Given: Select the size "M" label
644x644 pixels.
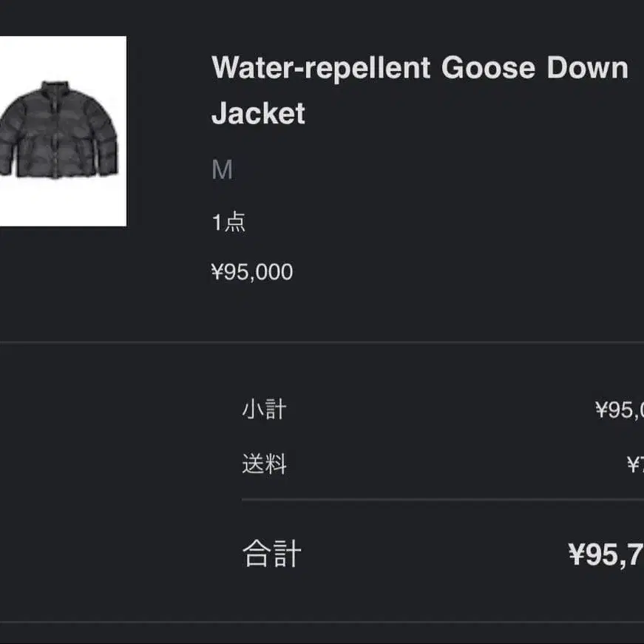Looking at the screenshot, I should tap(222, 171).
